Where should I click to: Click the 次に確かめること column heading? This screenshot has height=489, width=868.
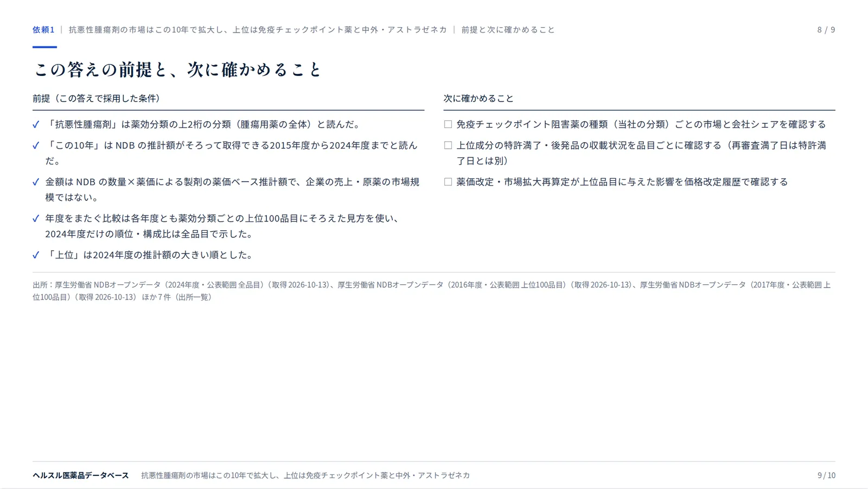tap(478, 98)
